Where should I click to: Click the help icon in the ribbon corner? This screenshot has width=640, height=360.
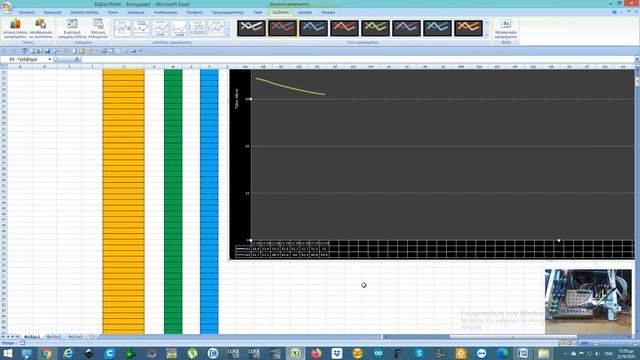(x=614, y=12)
